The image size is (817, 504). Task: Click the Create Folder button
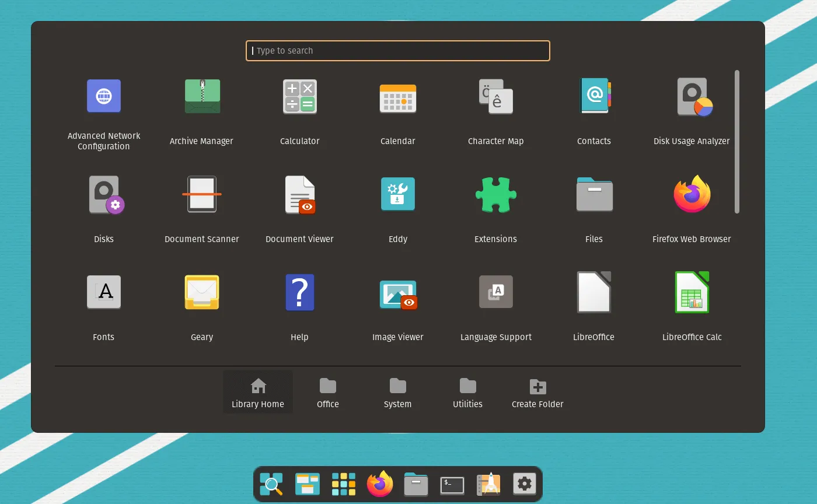point(537,393)
